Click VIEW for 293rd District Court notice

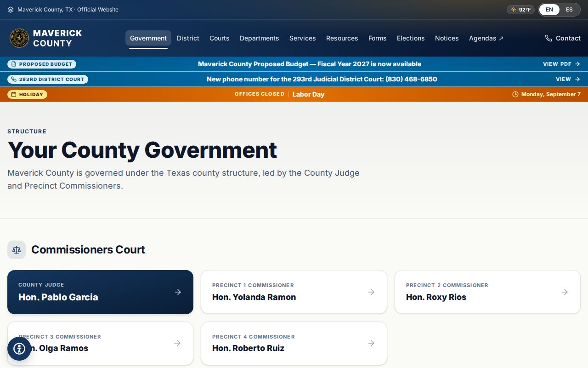click(568, 79)
